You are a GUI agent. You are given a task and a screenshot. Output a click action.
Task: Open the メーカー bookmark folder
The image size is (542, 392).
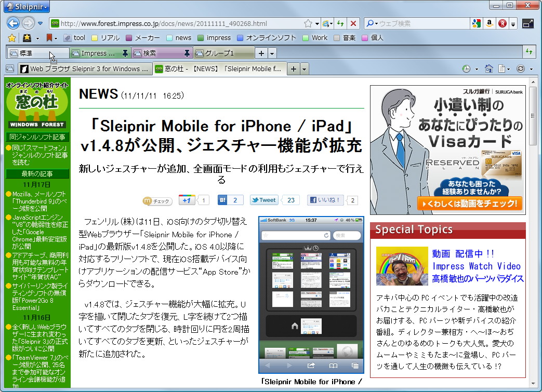pyautogui.click(x=143, y=38)
